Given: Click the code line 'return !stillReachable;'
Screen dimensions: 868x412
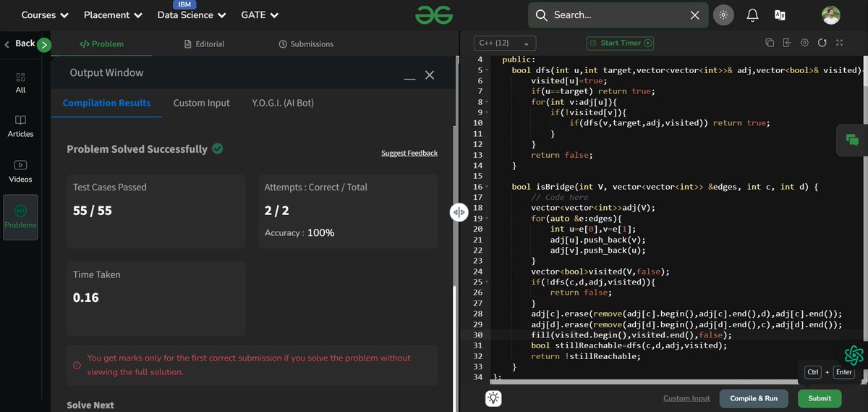Looking at the screenshot, I should tap(586, 356).
